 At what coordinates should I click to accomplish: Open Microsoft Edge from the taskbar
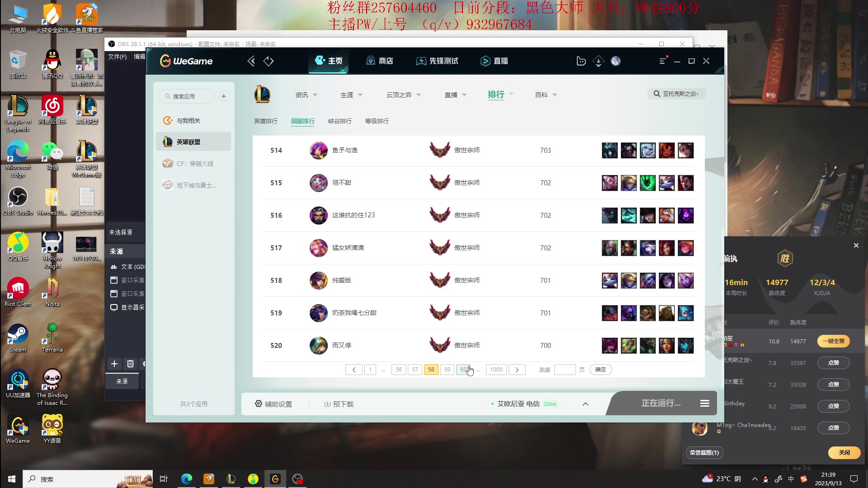pyautogui.click(x=186, y=479)
